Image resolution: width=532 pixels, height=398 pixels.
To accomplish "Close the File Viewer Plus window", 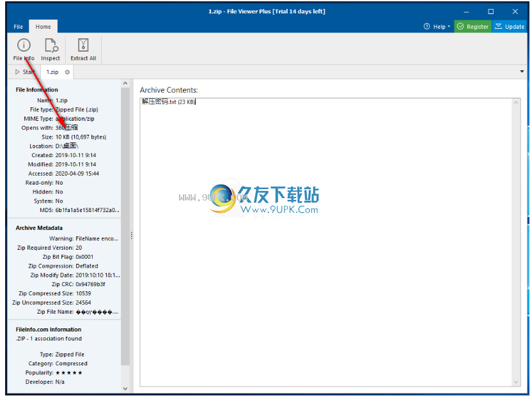I will (515, 11).
